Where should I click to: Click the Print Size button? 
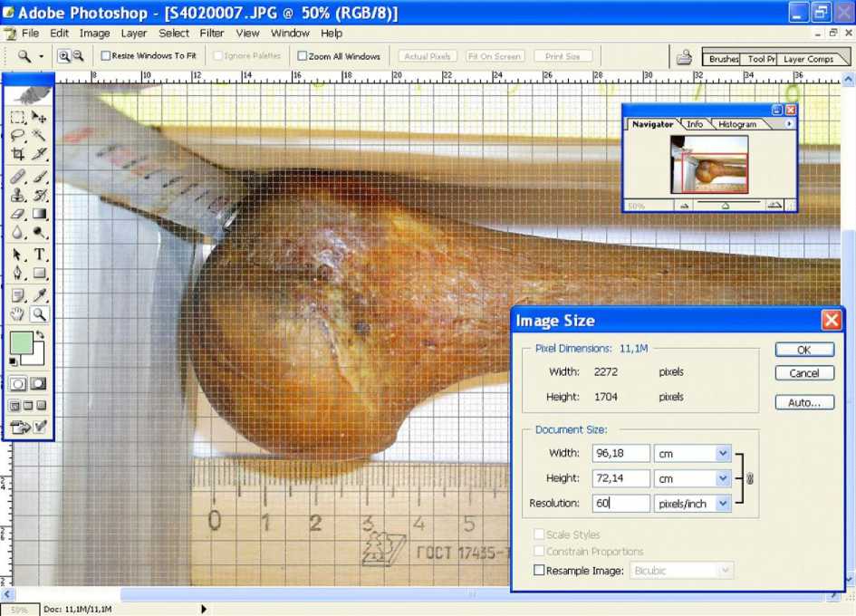[563, 56]
